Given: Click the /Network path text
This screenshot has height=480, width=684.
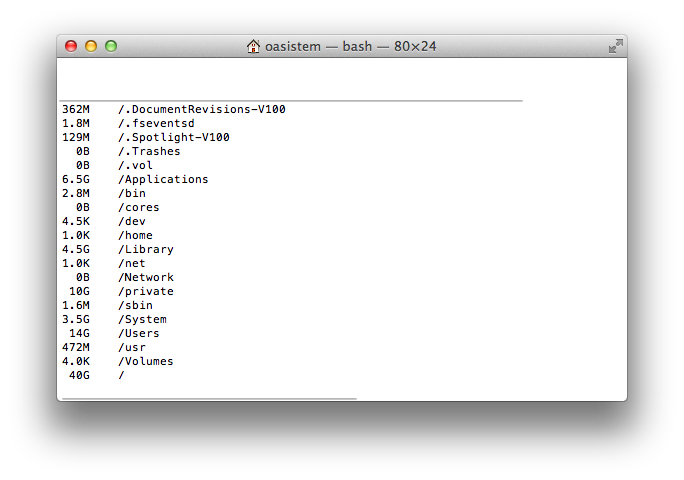Looking at the screenshot, I should (x=145, y=277).
